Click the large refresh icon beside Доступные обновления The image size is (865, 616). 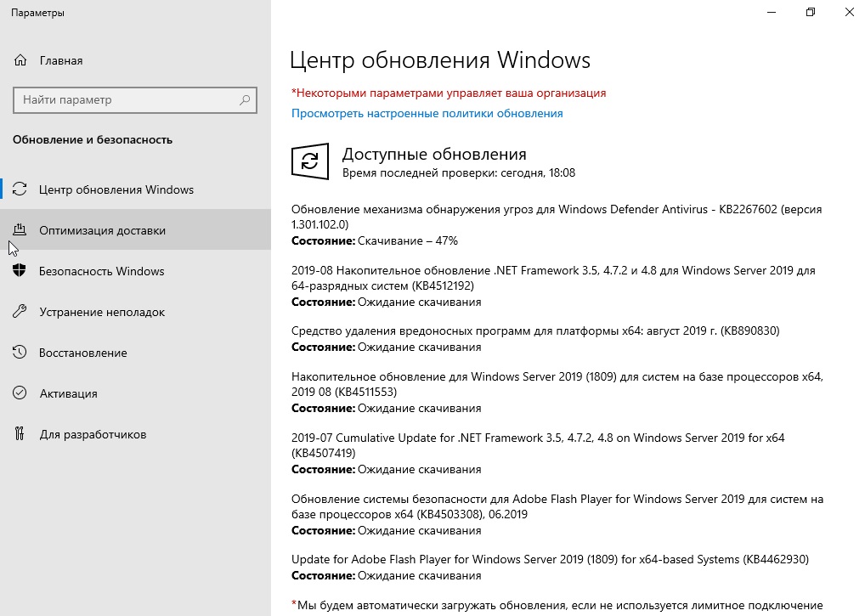coord(310,161)
